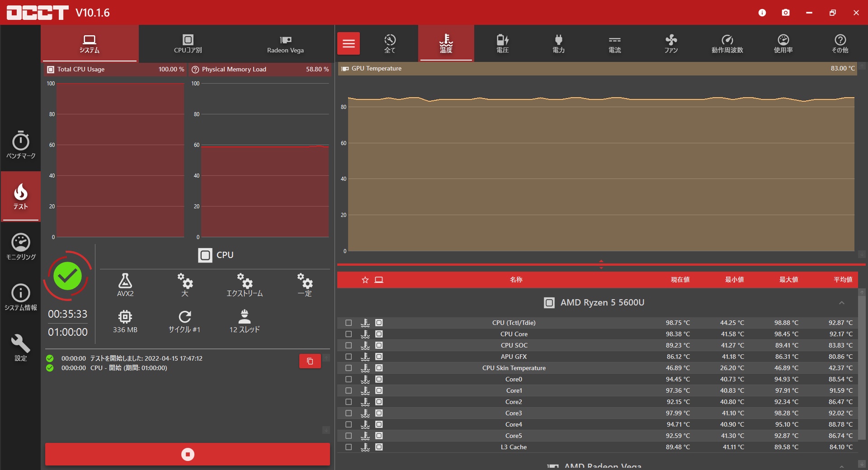Toggle graph icon for CPU (Tctl/Tdie) row
This screenshot has height=470, width=868.
coord(379,323)
